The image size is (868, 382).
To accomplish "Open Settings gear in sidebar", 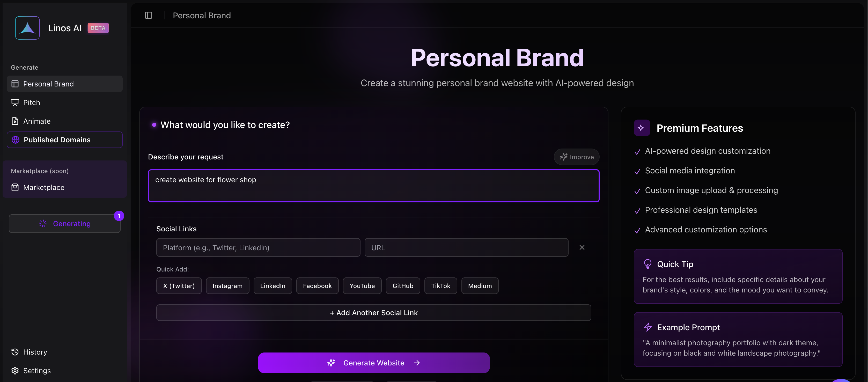I will pyautogui.click(x=64, y=371).
